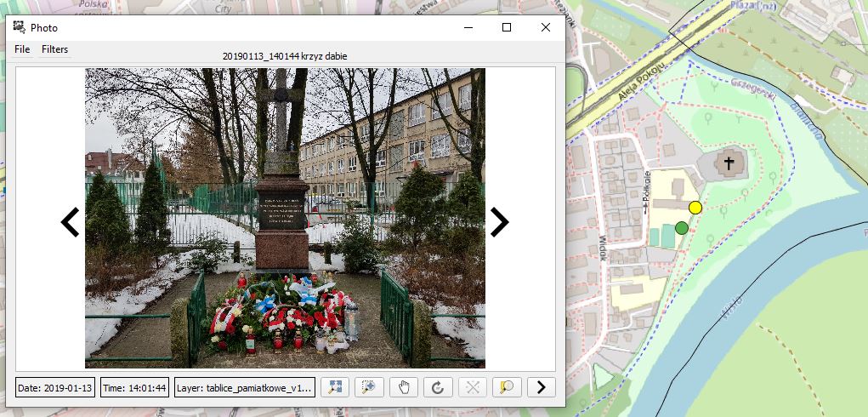Click the yellow magnifier zoom-to-feature icon
Screen dimensions: 868x417
(x=507, y=387)
